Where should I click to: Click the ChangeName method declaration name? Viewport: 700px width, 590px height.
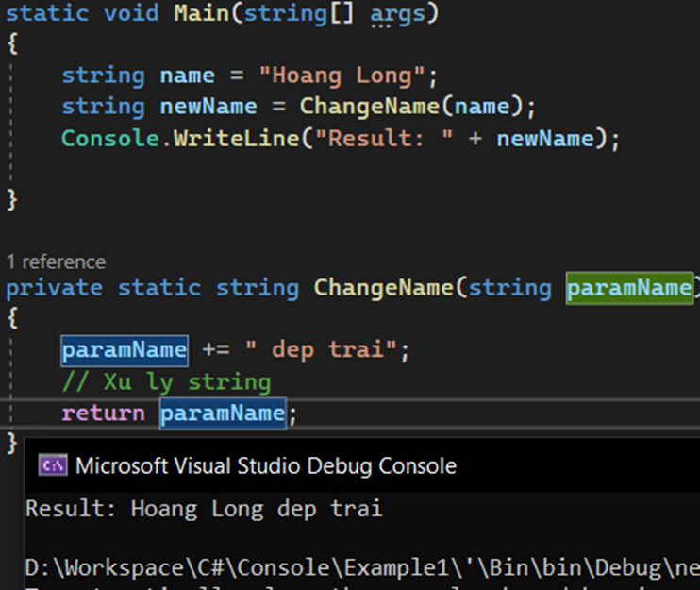click(384, 287)
